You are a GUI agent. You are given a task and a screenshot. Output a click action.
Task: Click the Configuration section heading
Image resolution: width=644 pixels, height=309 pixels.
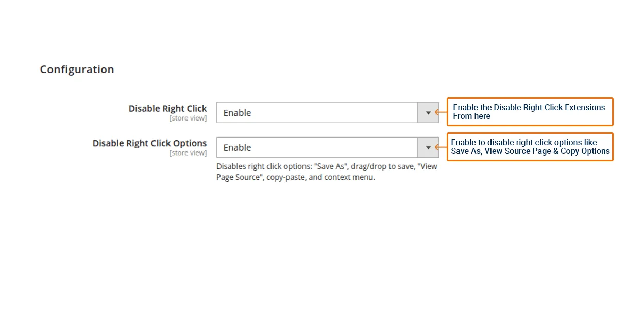click(x=77, y=70)
